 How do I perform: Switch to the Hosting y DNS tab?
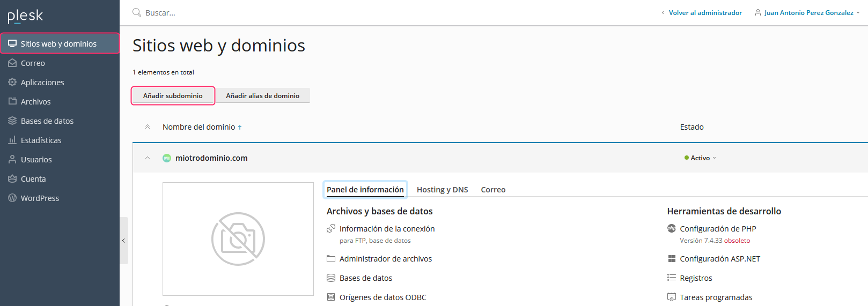point(442,190)
